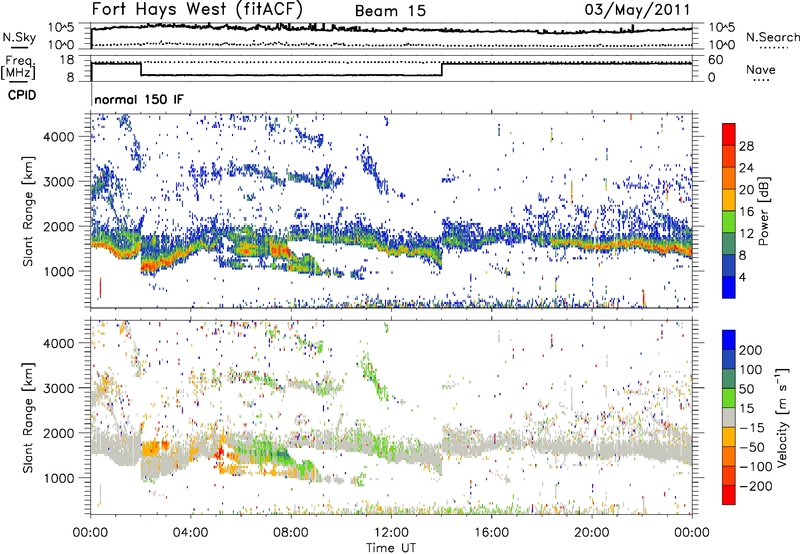
Task: Click the power panel 'Slant Range [km]' label
Action: pyautogui.click(x=28, y=211)
